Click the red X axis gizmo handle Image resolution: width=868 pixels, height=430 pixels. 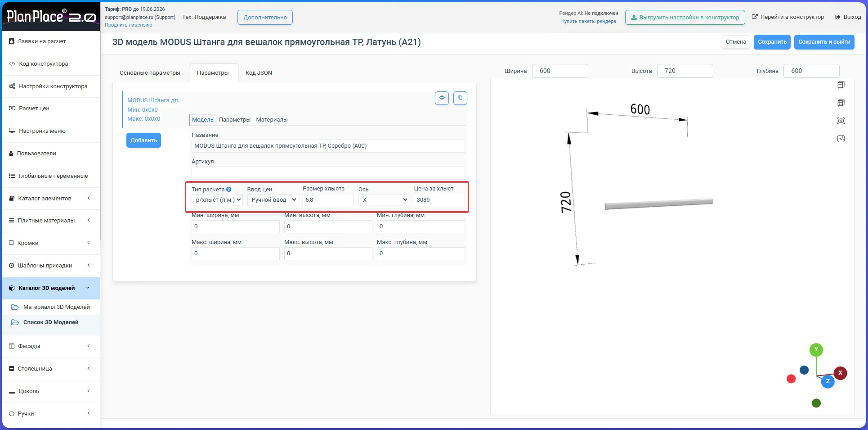(840, 373)
